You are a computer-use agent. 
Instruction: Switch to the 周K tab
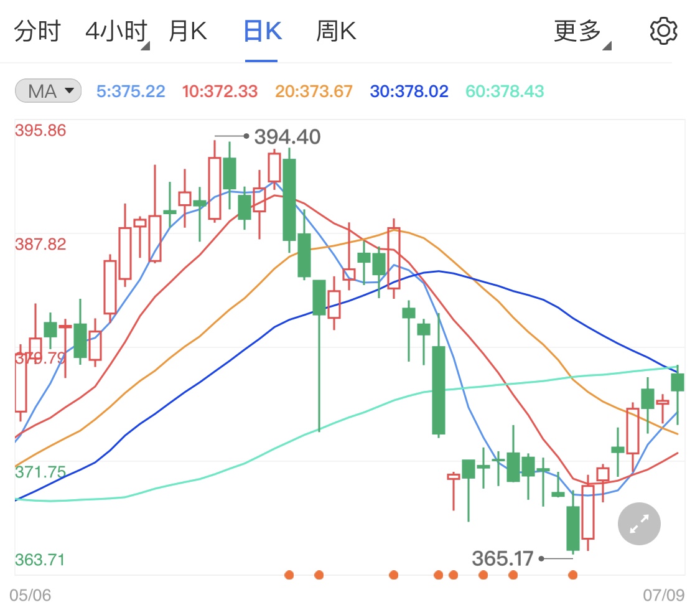click(336, 31)
